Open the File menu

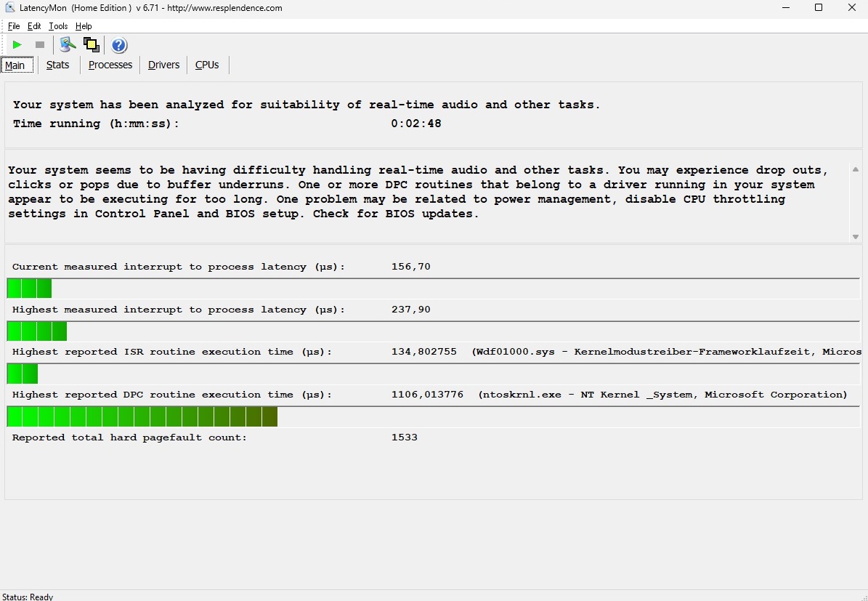(x=14, y=26)
